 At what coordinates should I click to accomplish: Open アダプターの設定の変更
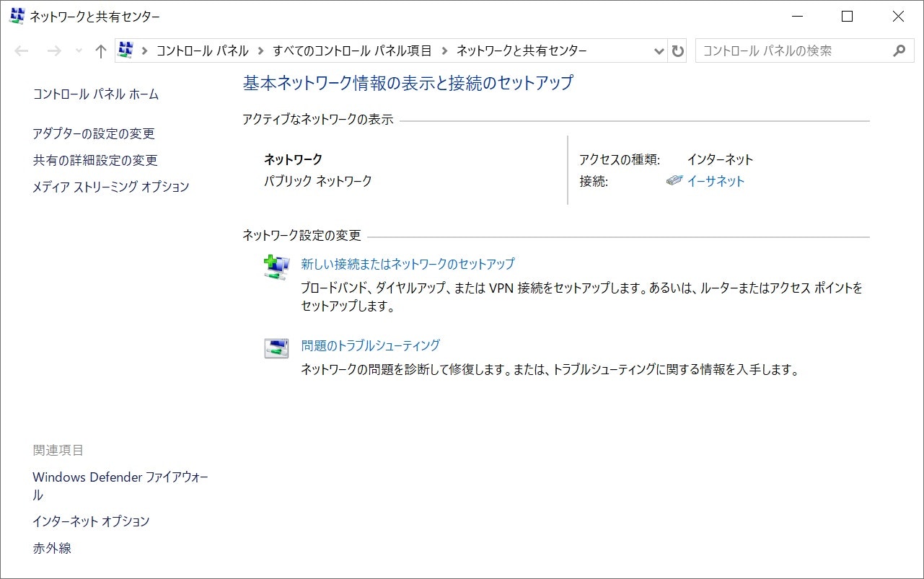(x=94, y=134)
